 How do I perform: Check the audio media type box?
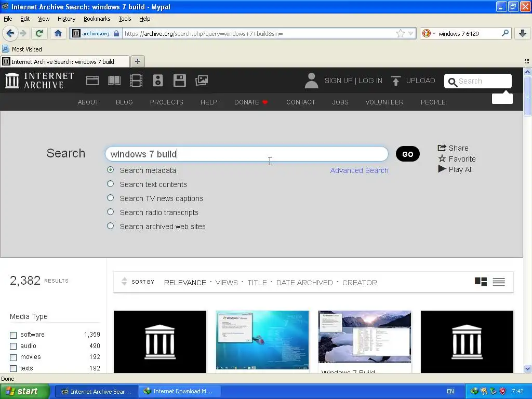click(x=13, y=346)
